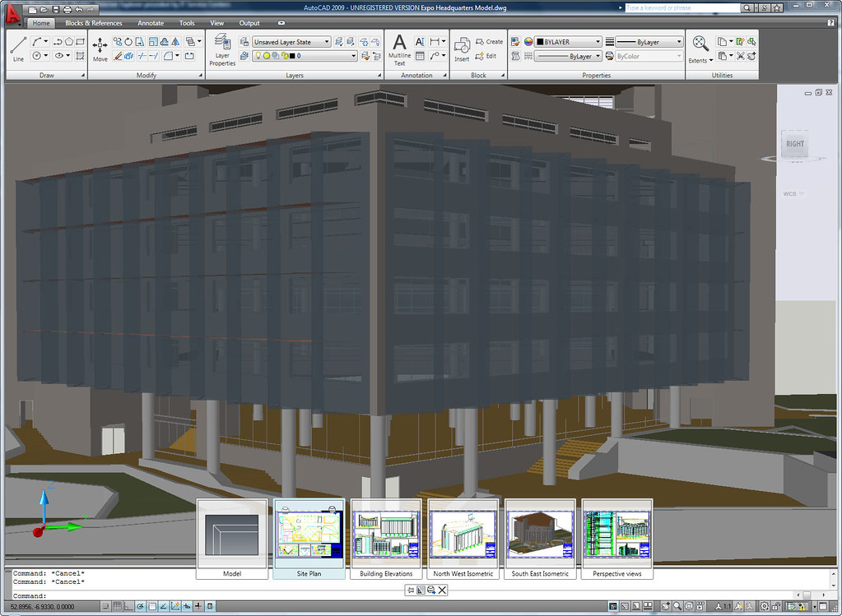Viewport: 842px width, 616px height.
Task: Open the Layer Properties manager
Action: 222,49
